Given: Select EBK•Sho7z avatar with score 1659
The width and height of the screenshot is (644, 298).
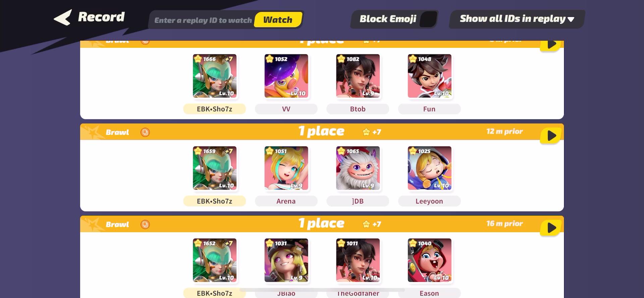Looking at the screenshot, I should point(215,168).
